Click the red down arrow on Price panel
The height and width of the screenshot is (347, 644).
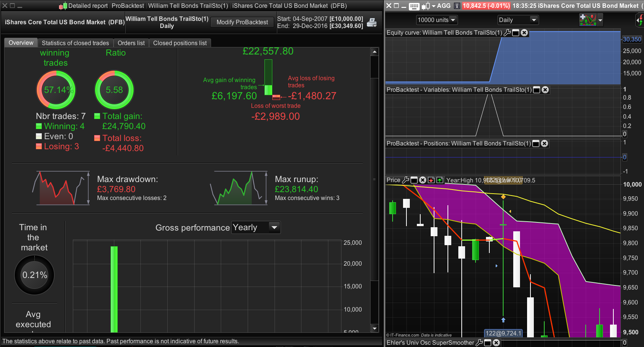pyautogui.click(x=431, y=180)
